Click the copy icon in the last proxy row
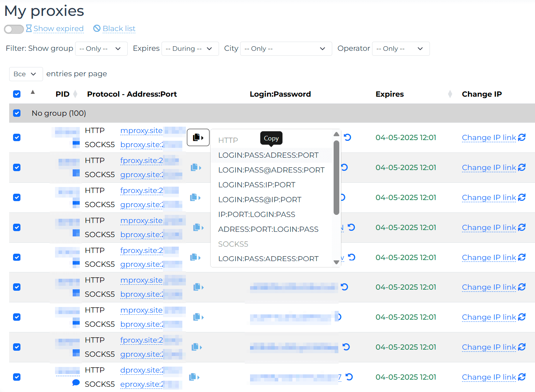535x392 pixels. click(194, 377)
